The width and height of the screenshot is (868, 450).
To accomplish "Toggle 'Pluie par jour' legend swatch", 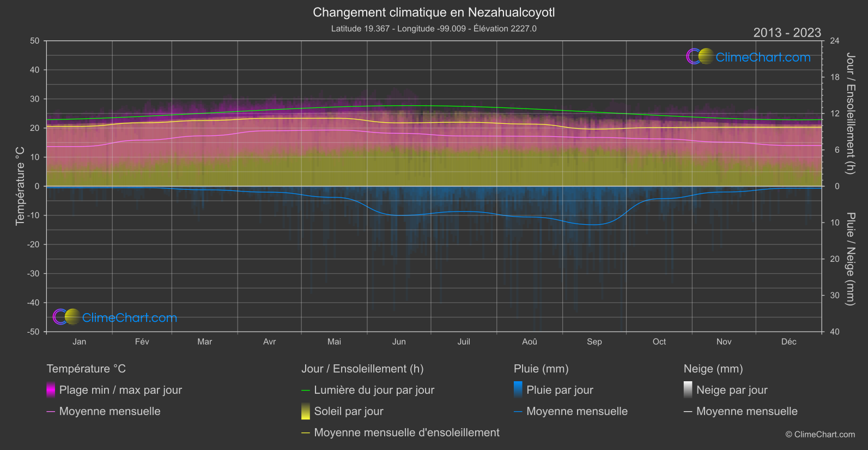I will 518,390.
